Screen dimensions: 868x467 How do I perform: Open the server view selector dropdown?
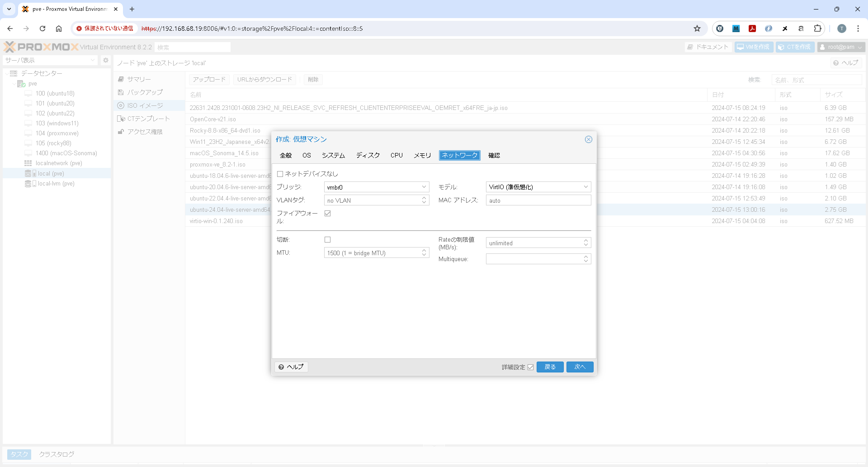(x=51, y=60)
